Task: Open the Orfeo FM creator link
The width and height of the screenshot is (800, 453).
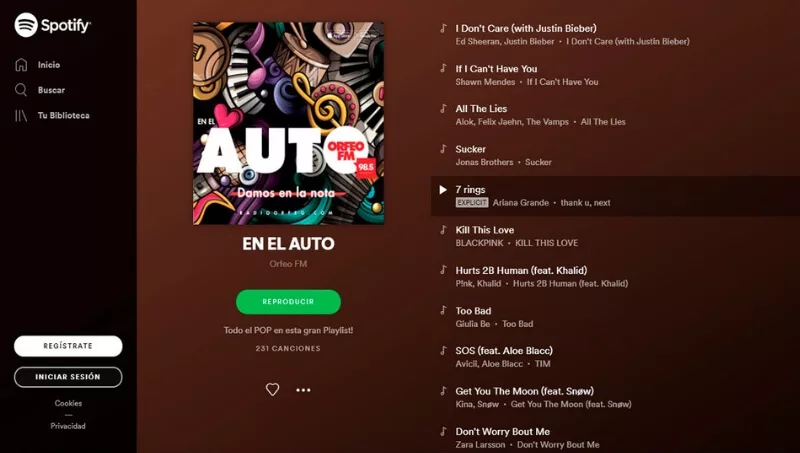Action: 288,264
